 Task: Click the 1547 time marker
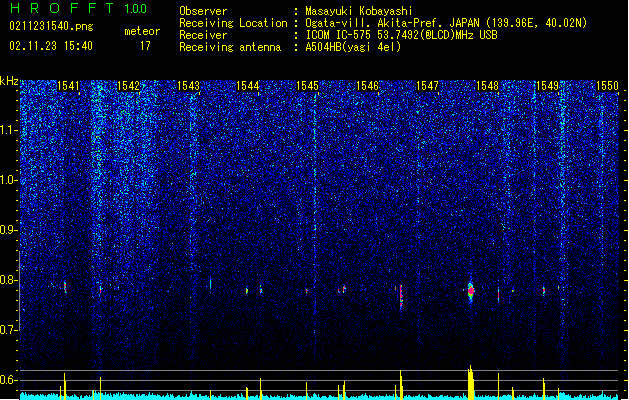(x=428, y=86)
